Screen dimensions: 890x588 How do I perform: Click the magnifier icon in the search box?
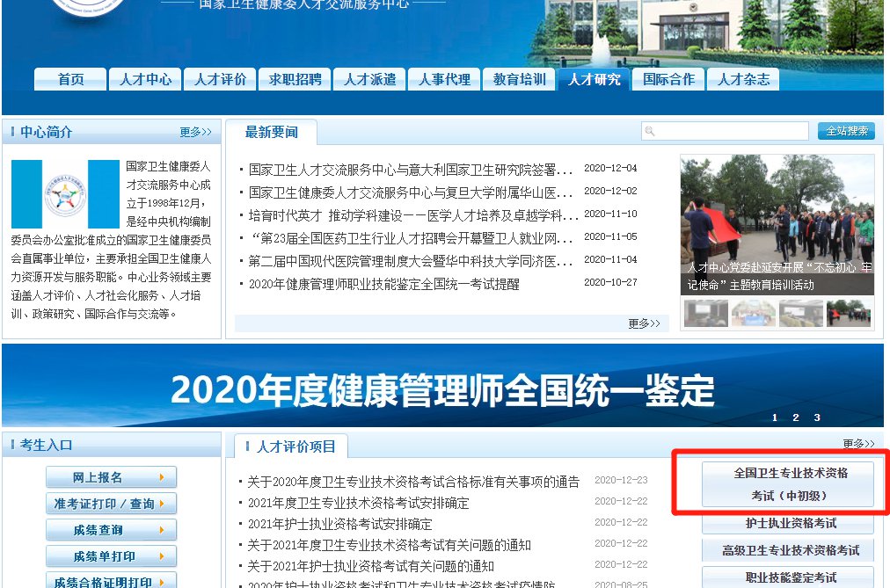pos(650,132)
